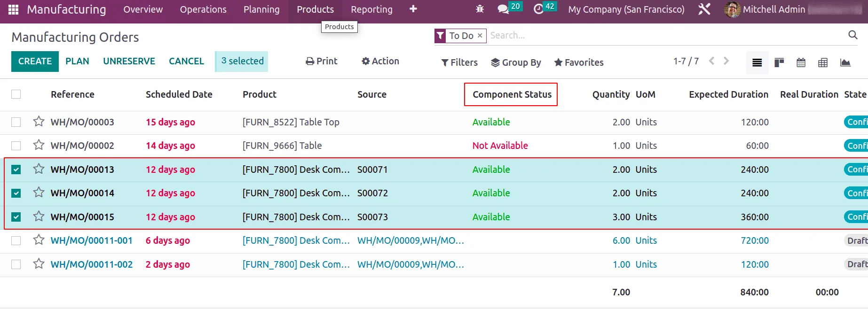Switch to calendar view

click(x=801, y=62)
